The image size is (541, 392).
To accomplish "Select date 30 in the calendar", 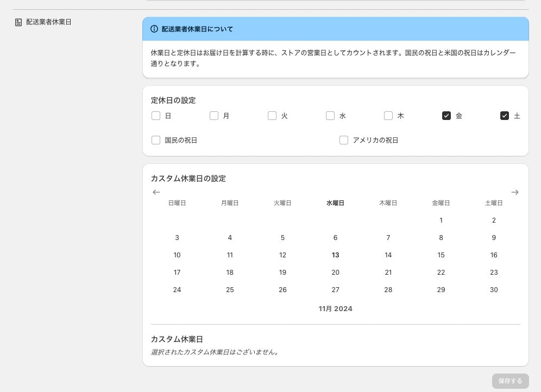I will click(x=494, y=290).
